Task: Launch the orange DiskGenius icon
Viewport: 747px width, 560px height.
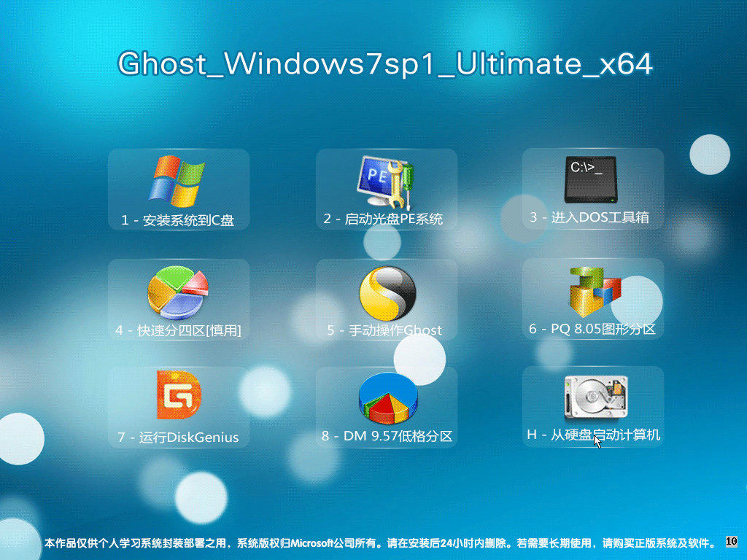Action: tap(179, 394)
